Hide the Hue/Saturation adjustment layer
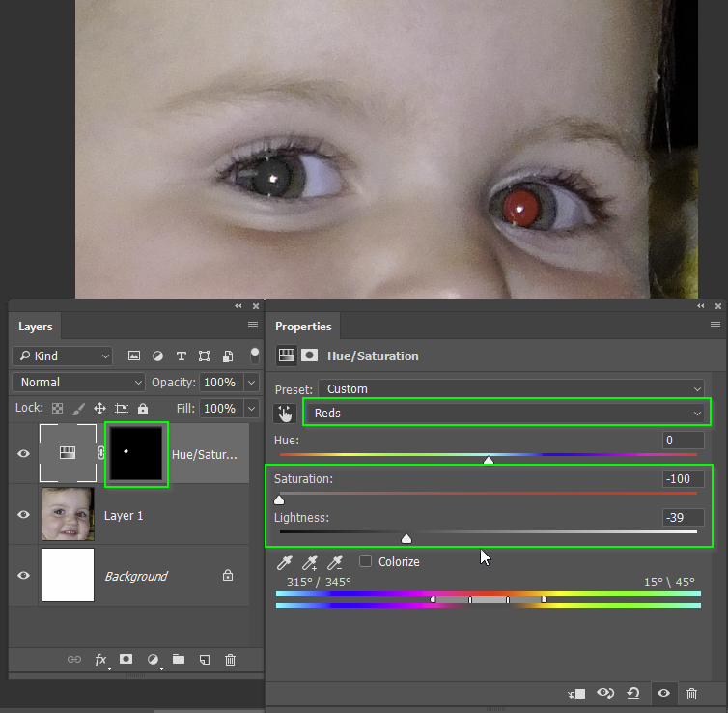This screenshot has height=713, width=728. click(x=24, y=453)
